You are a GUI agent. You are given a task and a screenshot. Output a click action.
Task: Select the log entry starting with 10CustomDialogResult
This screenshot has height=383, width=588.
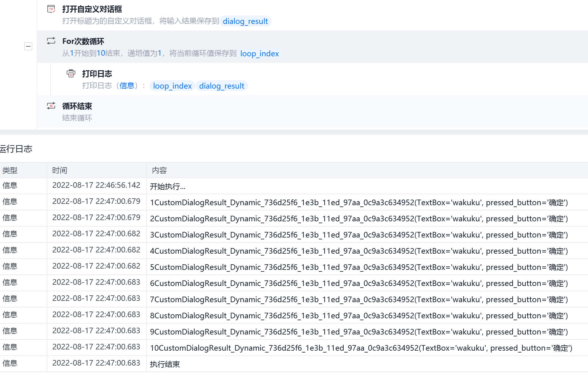pos(361,348)
